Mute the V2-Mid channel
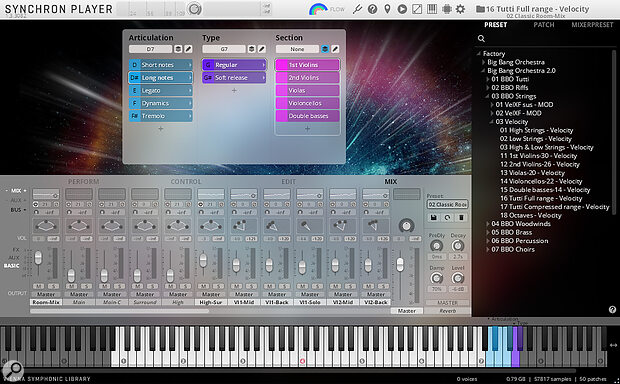 (x=335, y=286)
